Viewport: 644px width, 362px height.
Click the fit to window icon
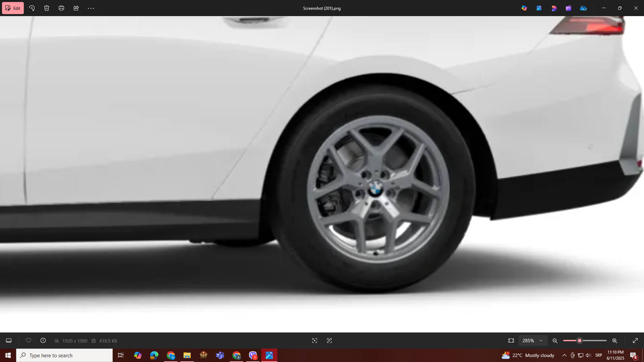tap(511, 340)
